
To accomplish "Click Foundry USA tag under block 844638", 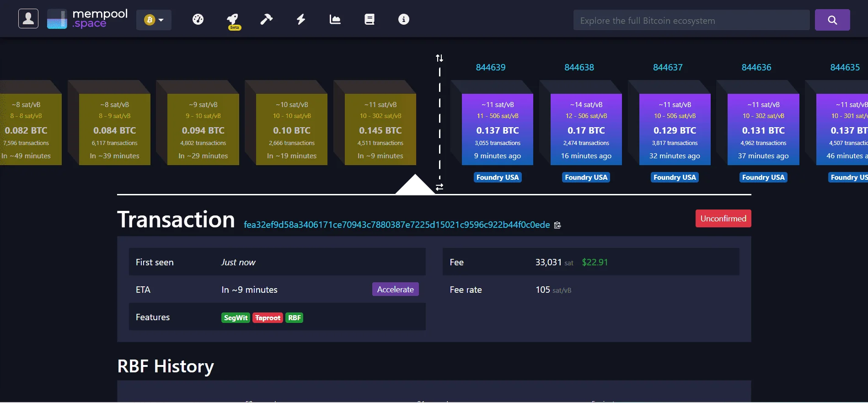I will [x=586, y=177].
